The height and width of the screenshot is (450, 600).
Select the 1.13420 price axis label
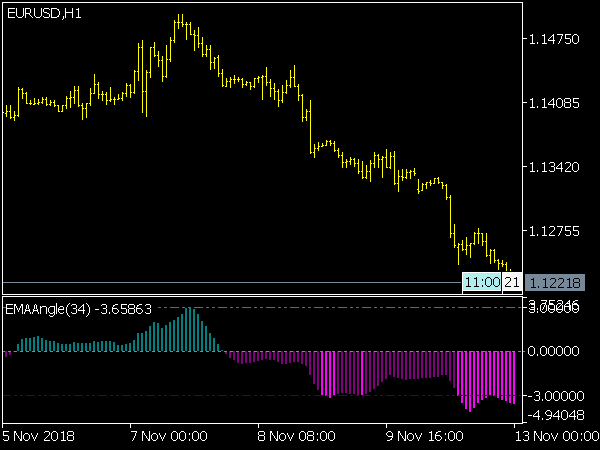tap(554, 167)
